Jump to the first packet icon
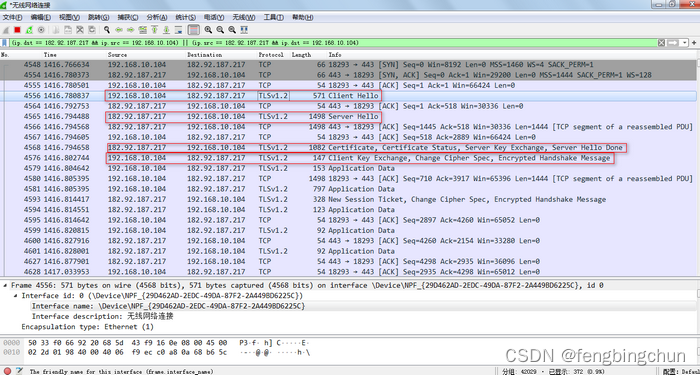This screenshot has height=375, width=700. [x=154, y=30]
